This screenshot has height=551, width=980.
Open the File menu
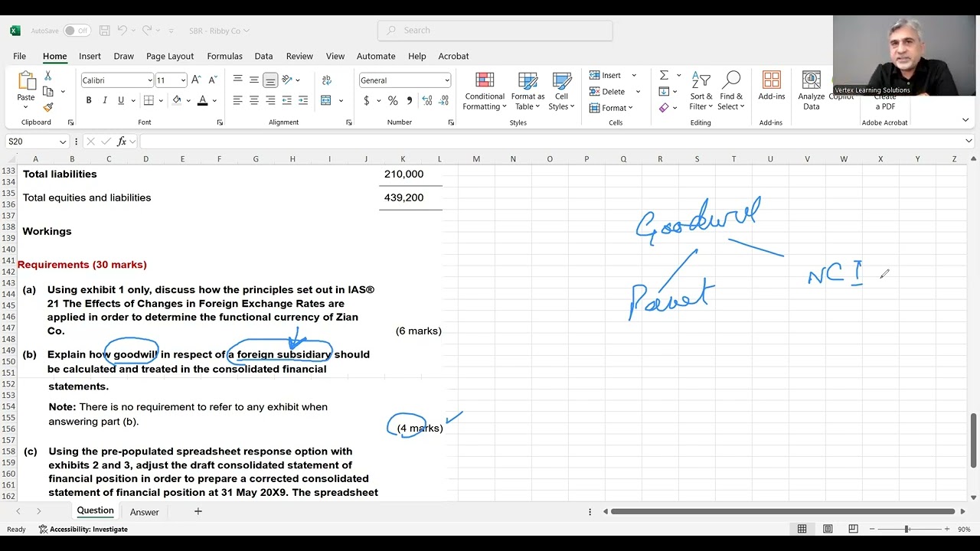click(19, 56)
